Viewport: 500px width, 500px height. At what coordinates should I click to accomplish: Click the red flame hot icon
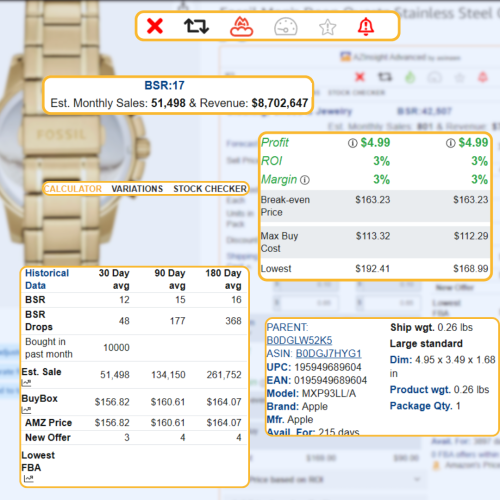tap(241, 27)
